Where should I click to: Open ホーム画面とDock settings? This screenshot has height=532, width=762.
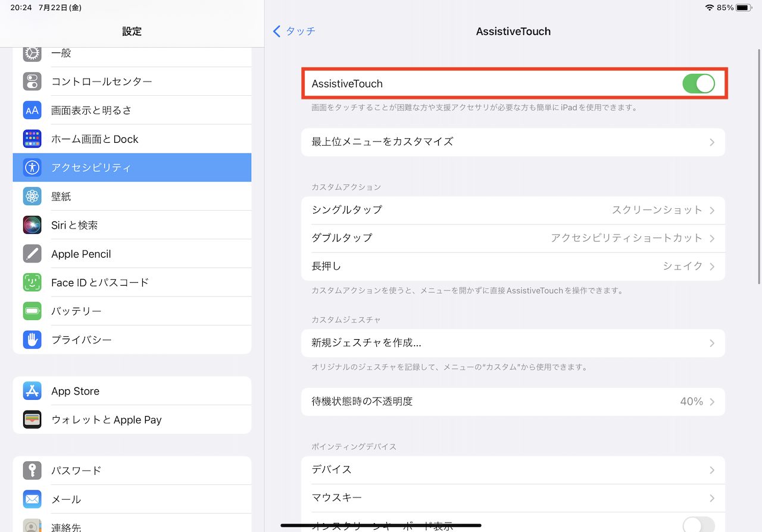coord(132,139)
